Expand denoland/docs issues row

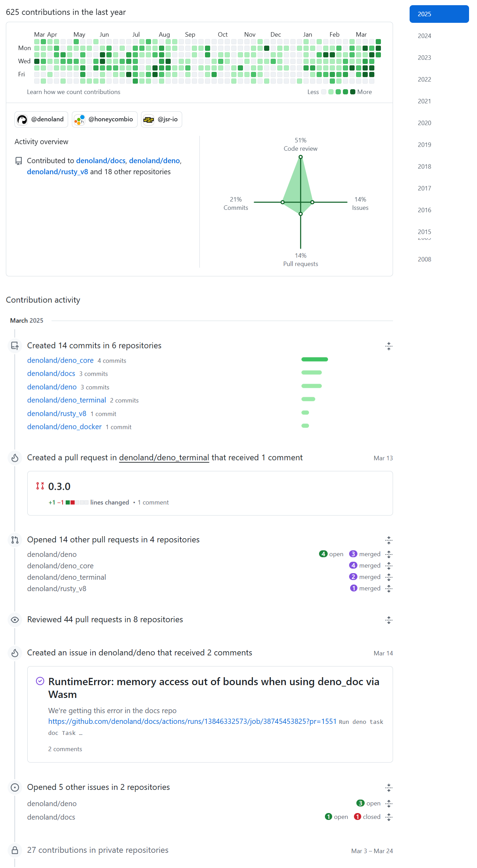coord(389,817)
